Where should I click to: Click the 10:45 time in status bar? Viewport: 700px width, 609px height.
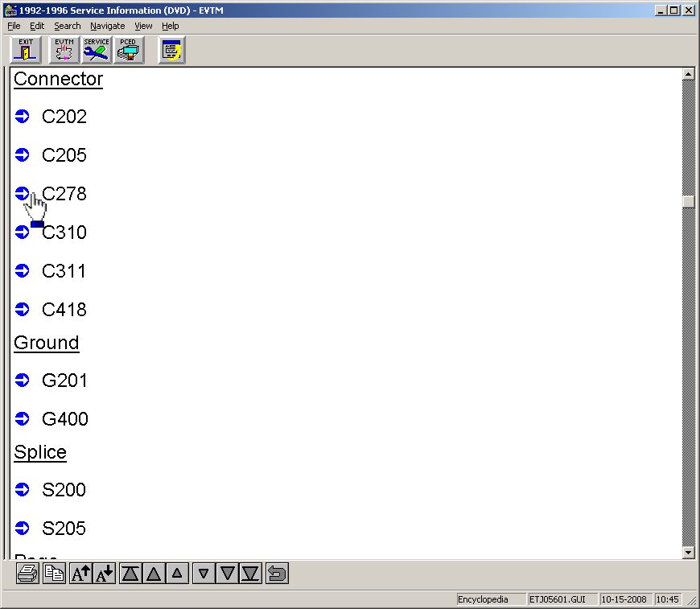coord(667,599)
